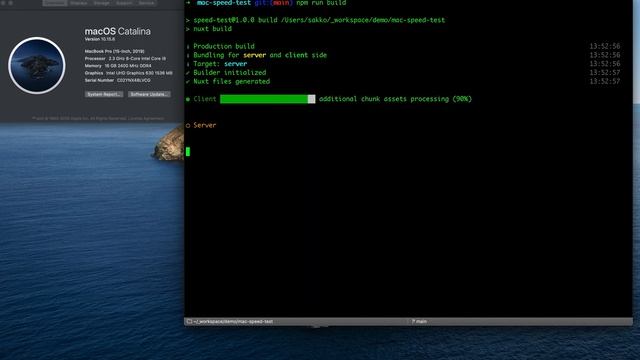The width and height of the screenshot is (640, 360).
Task: Click the 'Production build' line
Action: (224, 47)
